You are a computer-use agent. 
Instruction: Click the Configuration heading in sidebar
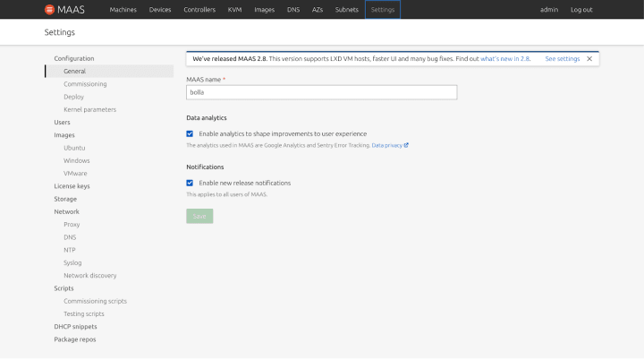click(x=74, y=58)
